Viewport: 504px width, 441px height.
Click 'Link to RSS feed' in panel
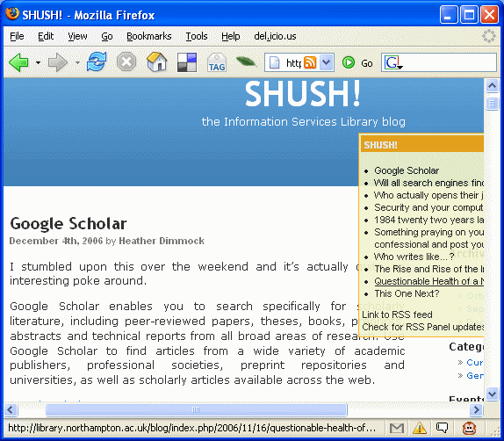tap(397, 314)
